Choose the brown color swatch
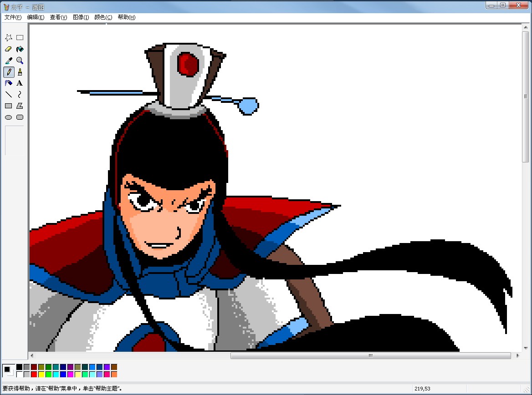Image resolution: width=532 pixels, height=395 pixels. pos(114,367)
